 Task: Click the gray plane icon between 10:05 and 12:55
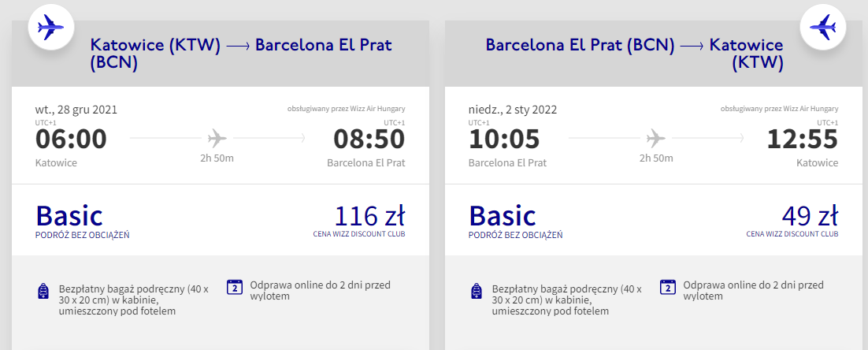click(654, 139)
